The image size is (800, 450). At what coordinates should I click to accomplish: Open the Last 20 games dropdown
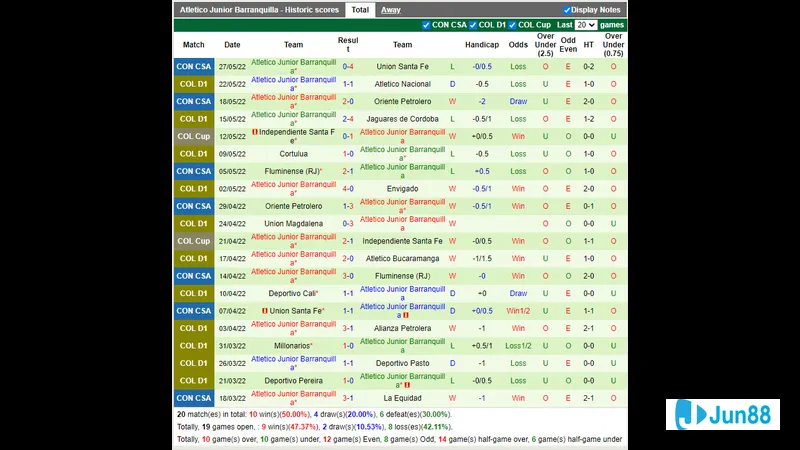pyautogui.click(x=586, y=25)
